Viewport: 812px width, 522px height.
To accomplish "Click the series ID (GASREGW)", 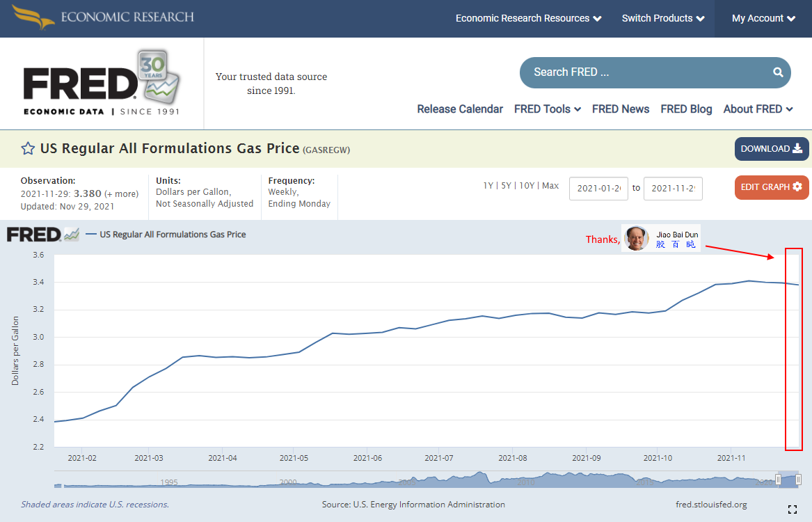I will 326,150.
